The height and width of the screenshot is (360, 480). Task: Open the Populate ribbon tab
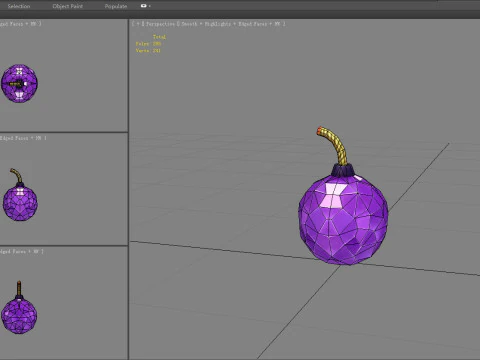point(116,6)
